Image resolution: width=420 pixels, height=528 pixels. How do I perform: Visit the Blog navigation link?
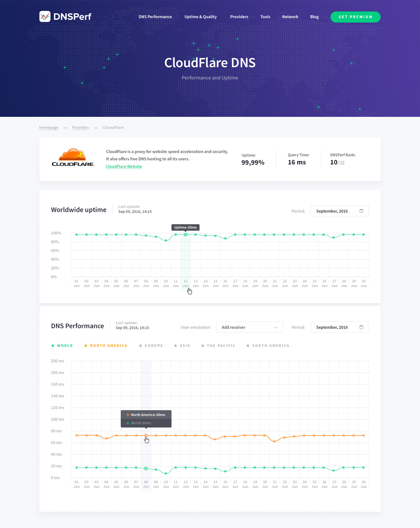coord(314,17)
